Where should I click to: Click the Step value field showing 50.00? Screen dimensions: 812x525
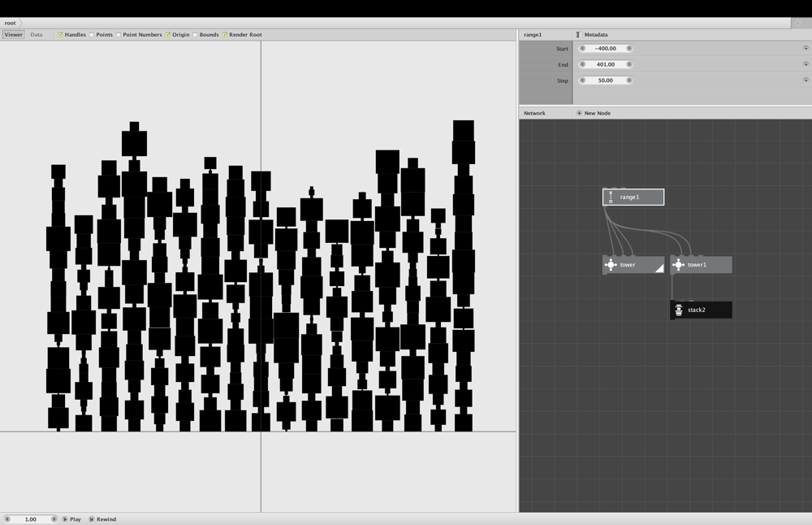point(606,80)
